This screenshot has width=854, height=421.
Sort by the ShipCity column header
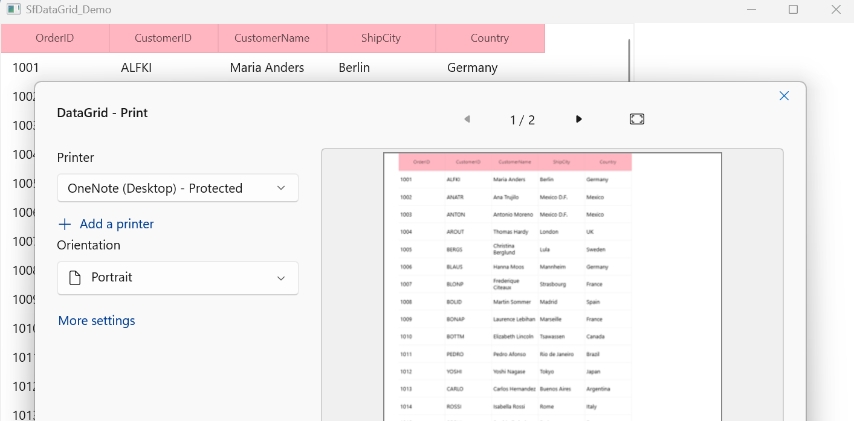tap(381, 38)
